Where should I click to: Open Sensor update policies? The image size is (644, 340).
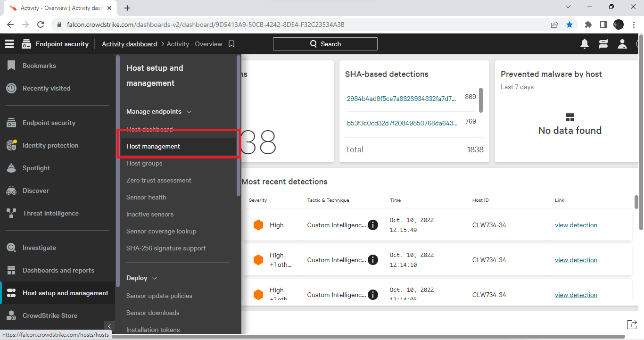tap(159, 296)
